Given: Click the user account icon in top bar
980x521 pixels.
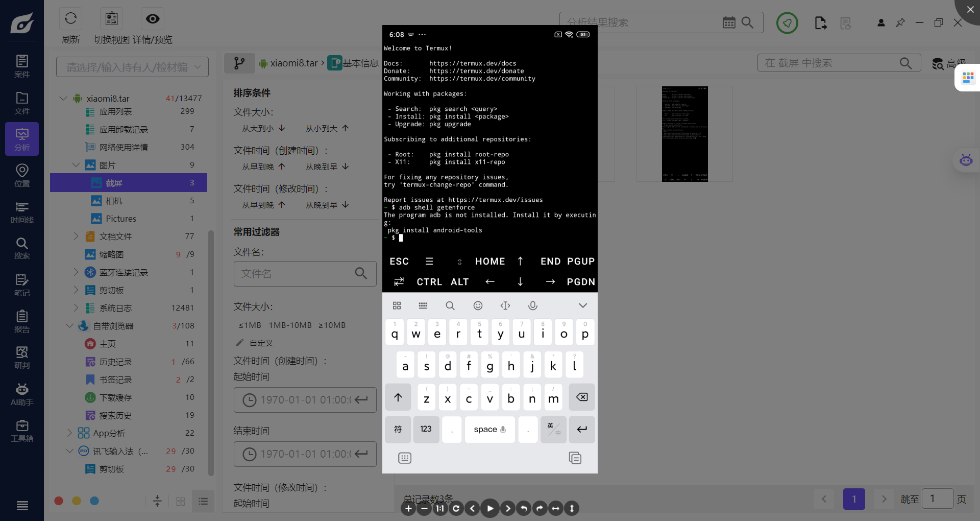Looking at the screenshot, I should pyautogui.click(x=881, y=23).
